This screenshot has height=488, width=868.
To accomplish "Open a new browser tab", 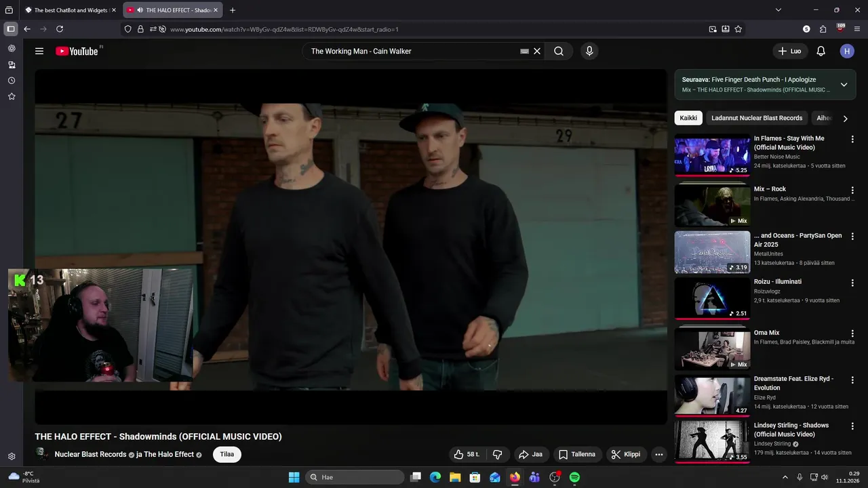I will coord(233,10).
